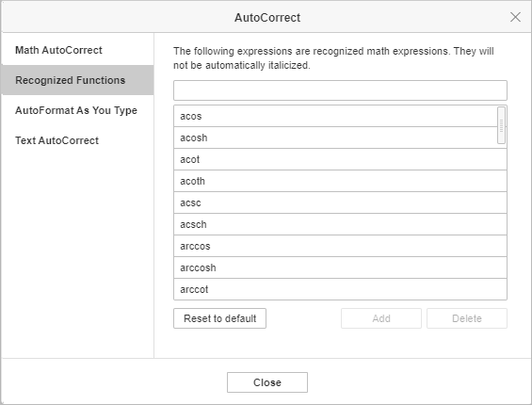Choose arccos from recognized functions
This screenshot has width=532, height=405.
(340, 247)
